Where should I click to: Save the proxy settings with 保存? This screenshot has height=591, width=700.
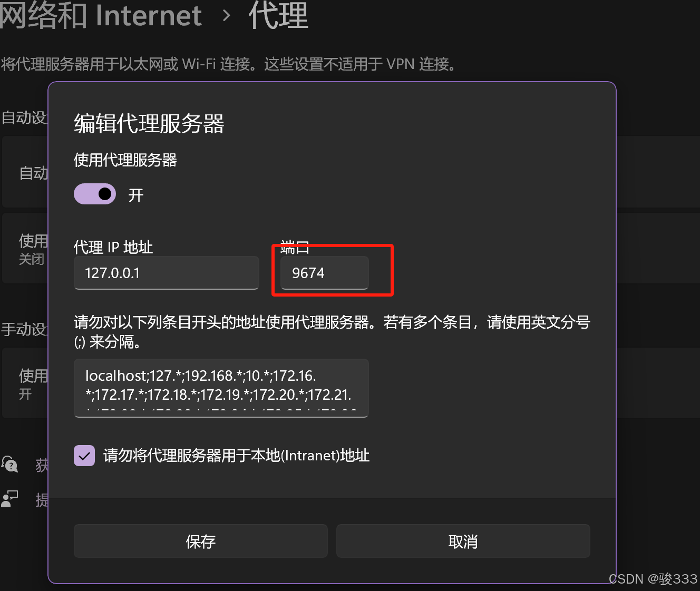pos(201,541)
